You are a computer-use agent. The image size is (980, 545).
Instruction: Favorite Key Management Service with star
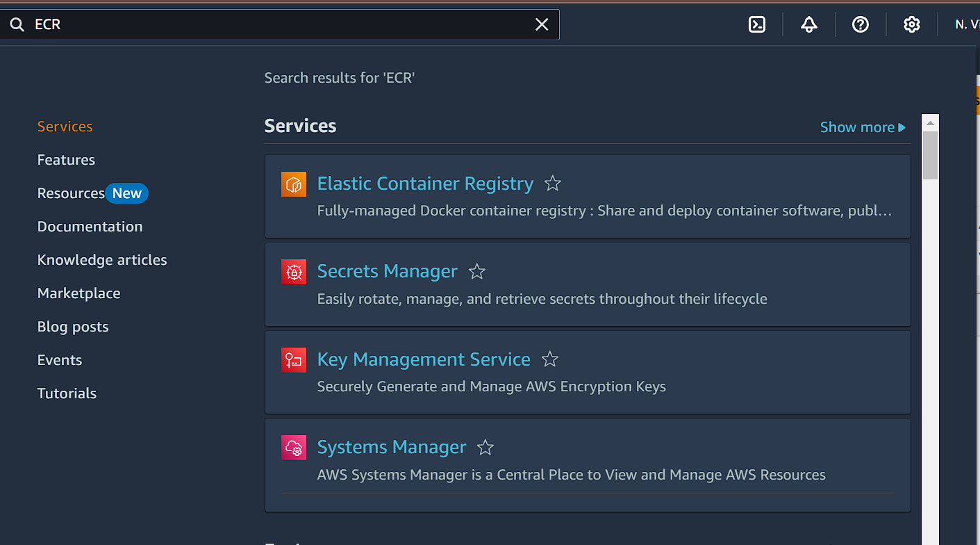(550, 359)
